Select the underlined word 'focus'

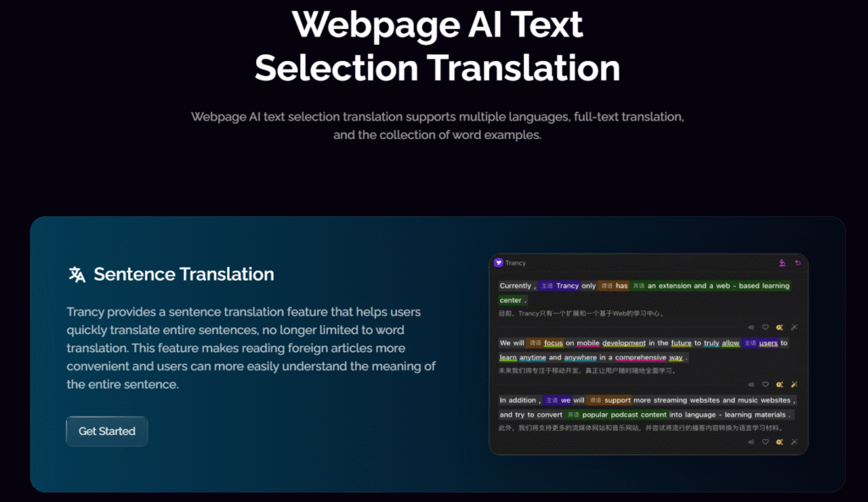click(x=554, y=343)
